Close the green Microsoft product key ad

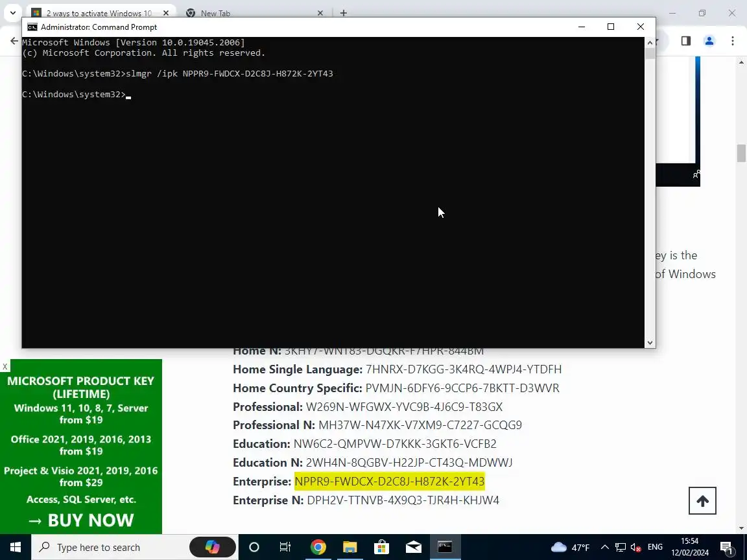coord(5,366)
